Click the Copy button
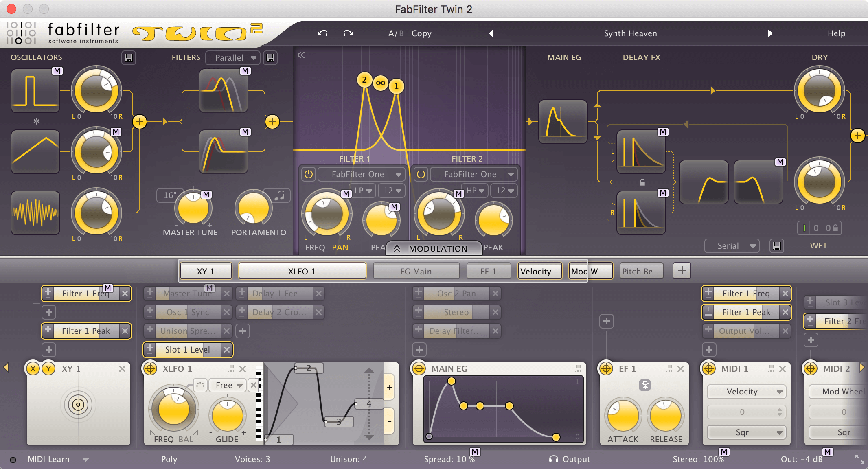 (x=421, y=33)
